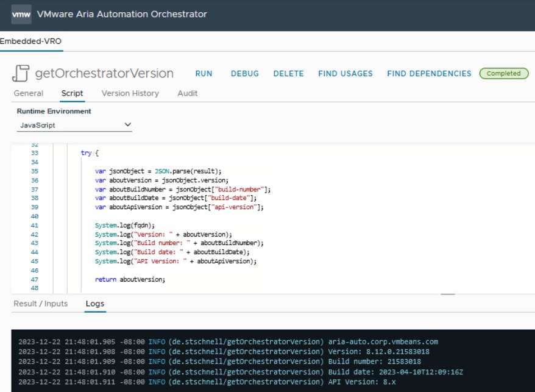Open the Embedded-VRO tab

pyautogui.click(x=31, y=41)
